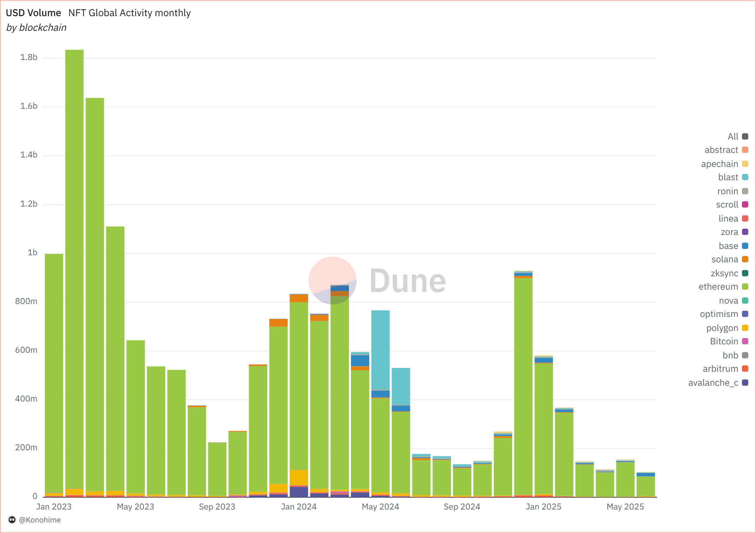Click the ronin legend marker
The height and width of the screenshot is (533, 756).
pyautogui.click(x=745, y=191)
